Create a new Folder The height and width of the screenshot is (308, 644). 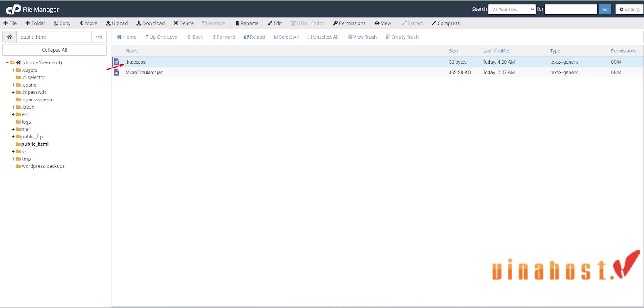(x=35, y=23)
